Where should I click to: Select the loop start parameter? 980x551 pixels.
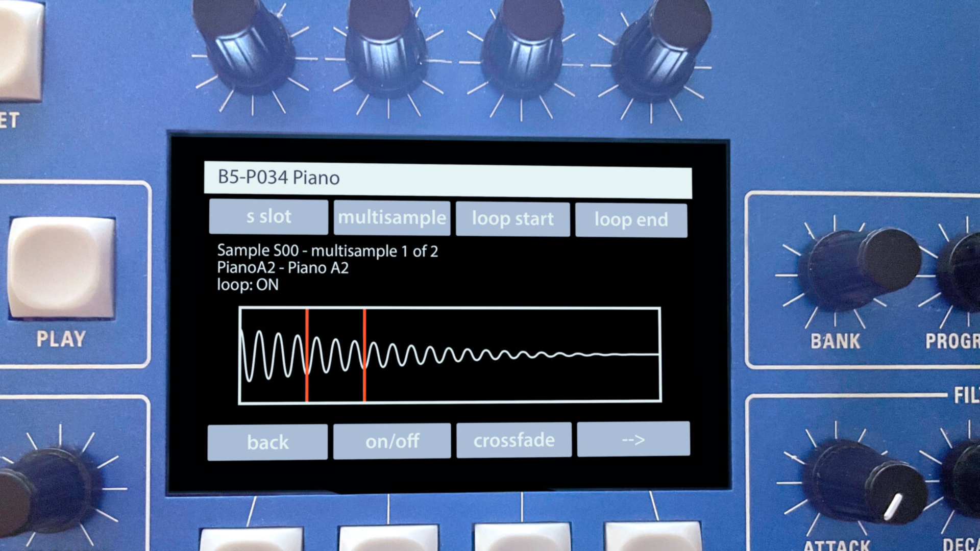pos(512,219)
